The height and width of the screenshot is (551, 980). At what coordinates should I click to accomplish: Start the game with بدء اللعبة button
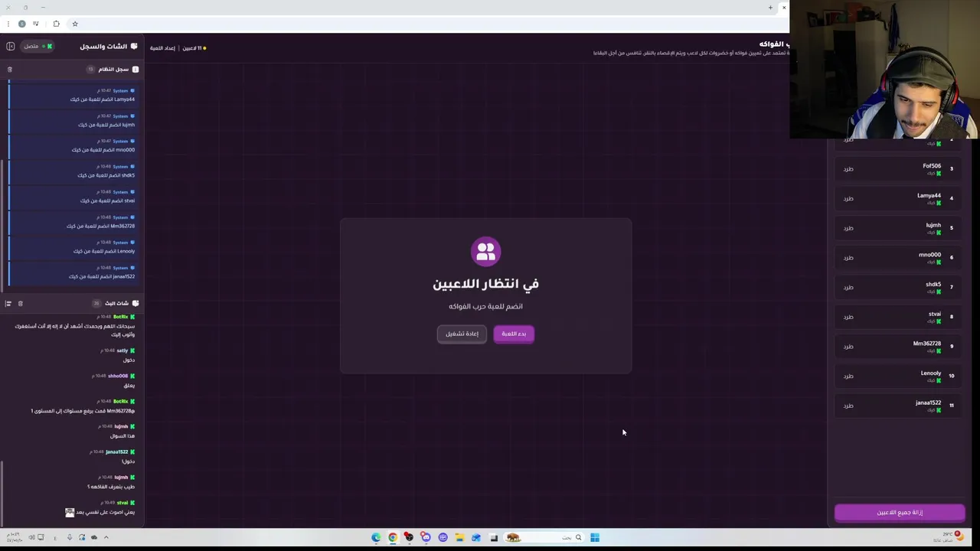514,334
